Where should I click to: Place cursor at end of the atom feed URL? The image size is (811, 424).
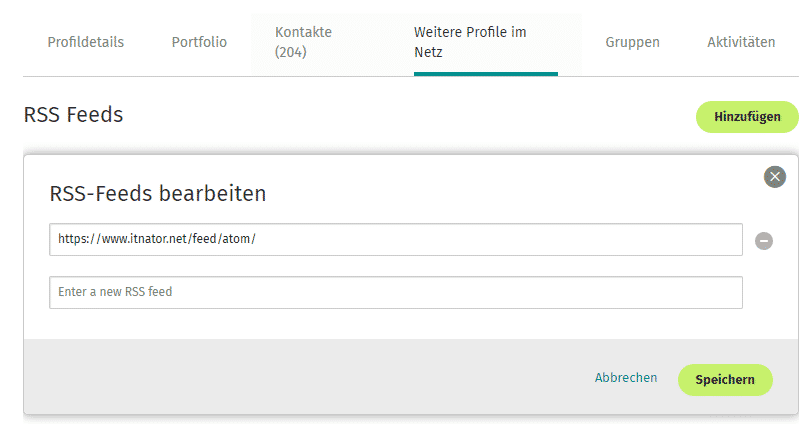257,239
